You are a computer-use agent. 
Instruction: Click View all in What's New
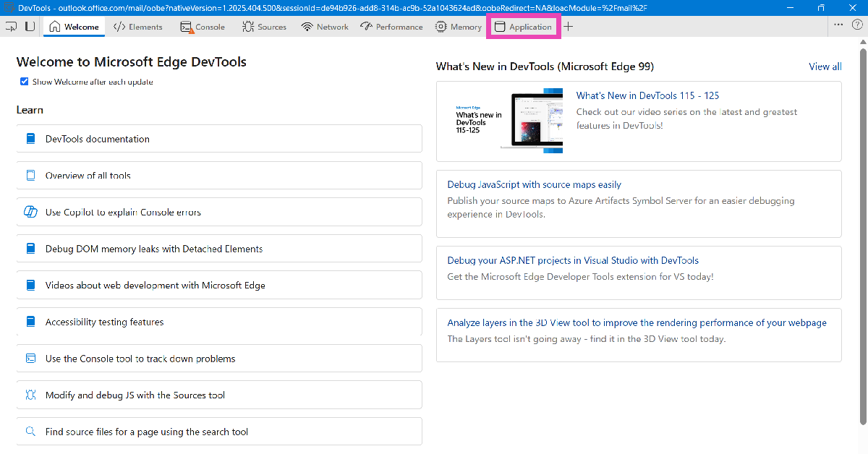click(825, 67)
